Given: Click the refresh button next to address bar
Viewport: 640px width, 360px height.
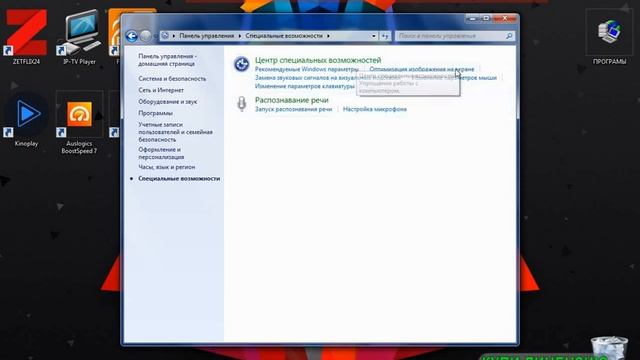Looking at the screenshot, I should pos(385,36).
